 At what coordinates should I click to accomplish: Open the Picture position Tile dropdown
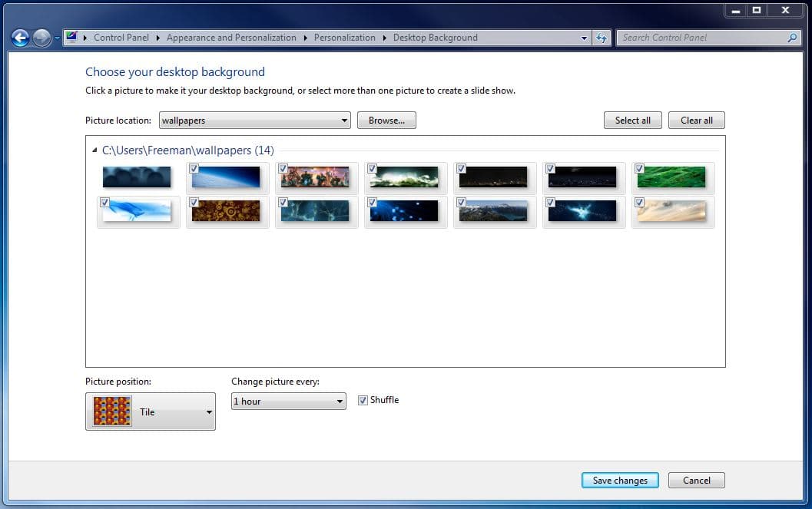(x=150, y=411)
